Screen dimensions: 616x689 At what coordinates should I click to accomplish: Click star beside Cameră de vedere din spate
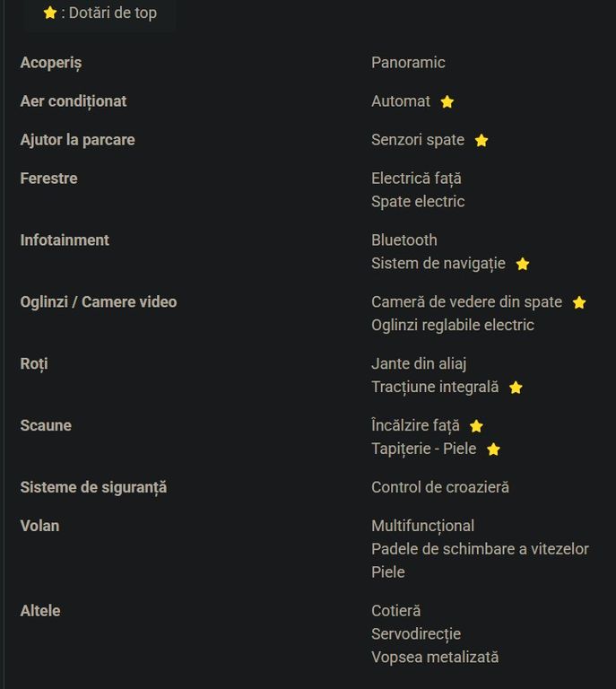579,303
